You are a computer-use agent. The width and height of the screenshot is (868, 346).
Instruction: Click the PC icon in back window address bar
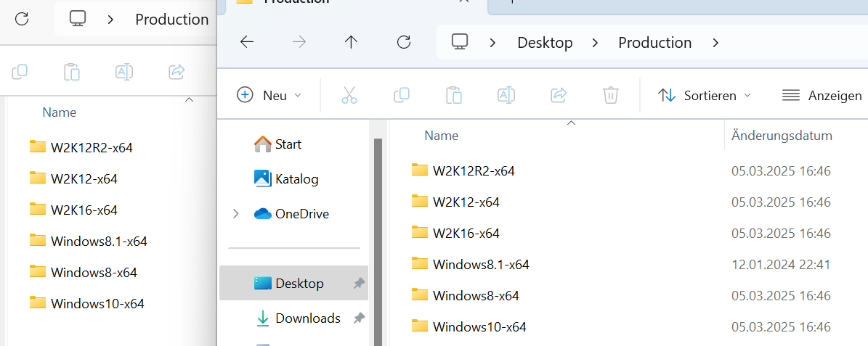(x=78, y=19)
